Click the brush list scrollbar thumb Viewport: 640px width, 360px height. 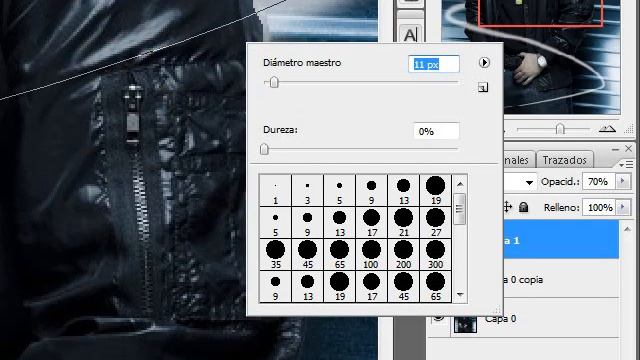coord(460,209)
